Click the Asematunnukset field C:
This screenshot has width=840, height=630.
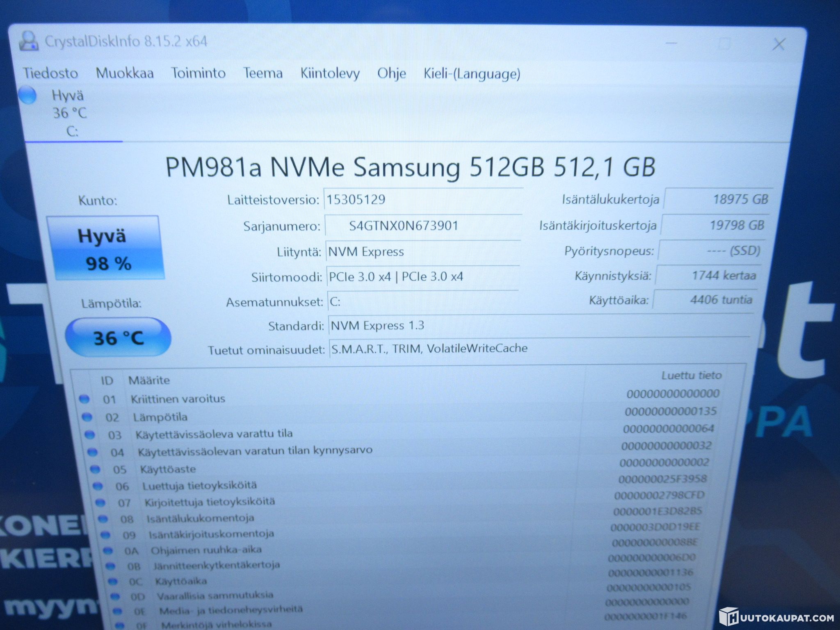422,301
